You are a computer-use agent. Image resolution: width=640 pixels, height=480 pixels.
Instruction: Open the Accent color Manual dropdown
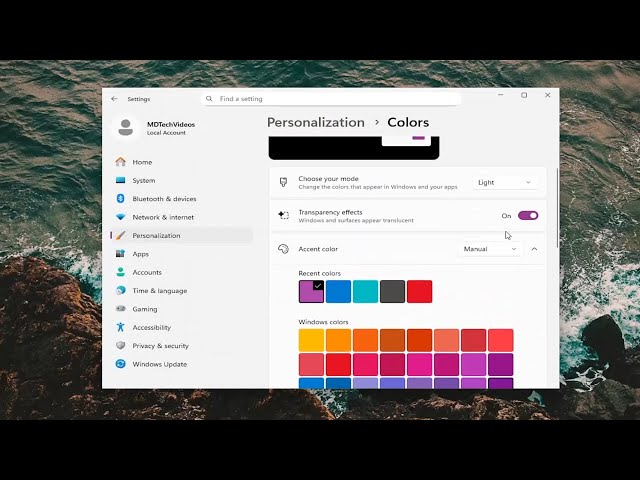(490, 249)
